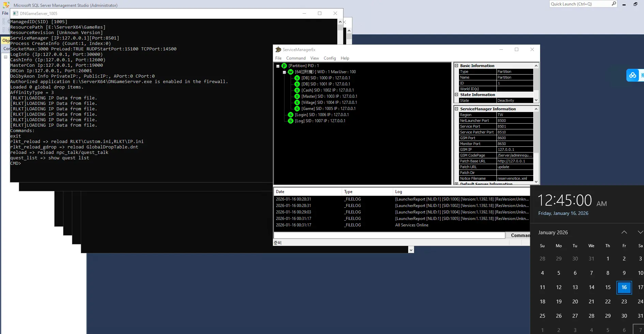
Task: Click the status icon of DB SID 1000
Action: [297, 78]
